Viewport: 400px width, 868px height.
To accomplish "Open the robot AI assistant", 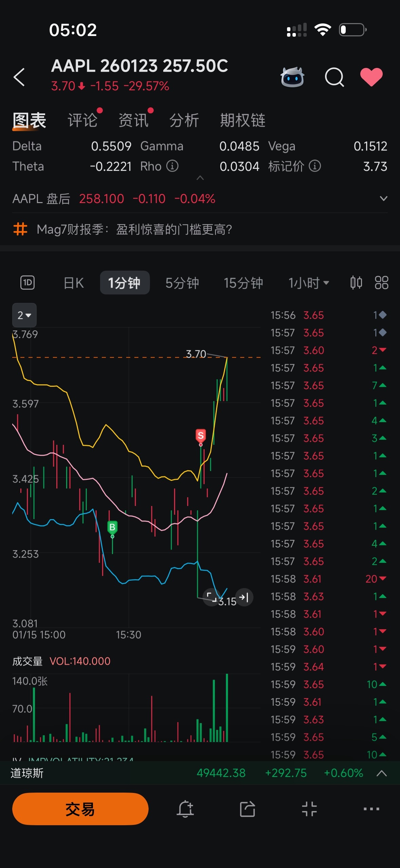I will pyautogui.click(x=292, y=77).
